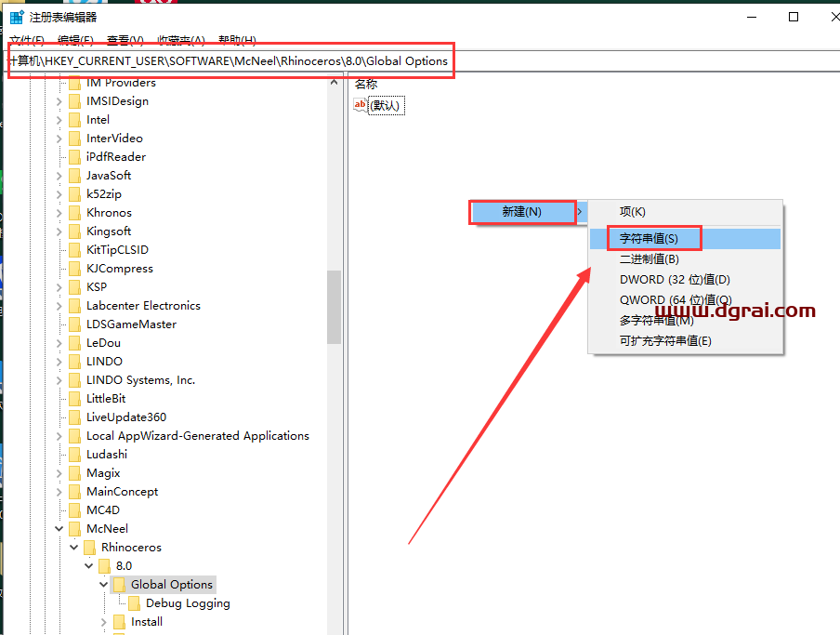Click the 名称 column header
Screen dimensions: 840x635
366,84
